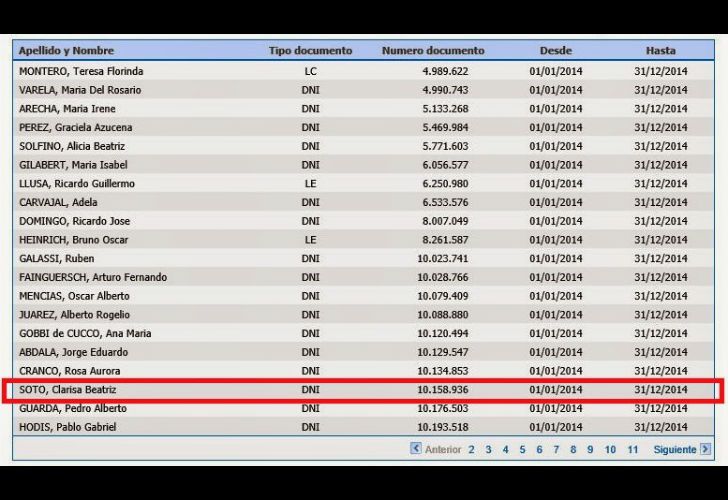This screenshot has height=500, width=728.
Task: Select document number 5.133.268
Action: (x=445, y=109)
